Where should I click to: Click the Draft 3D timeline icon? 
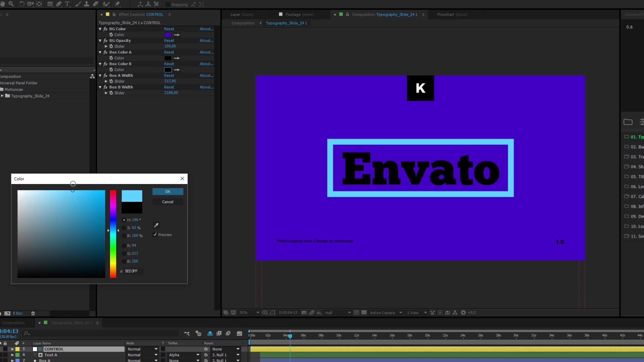(198, 333)
